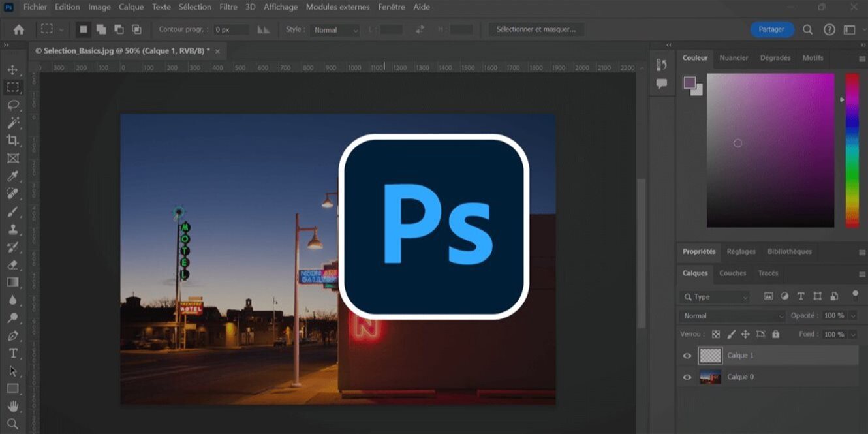The height and width of the screenshot is (434, 868).
Task: Select the Eyedropper tool
Action: 12,176
